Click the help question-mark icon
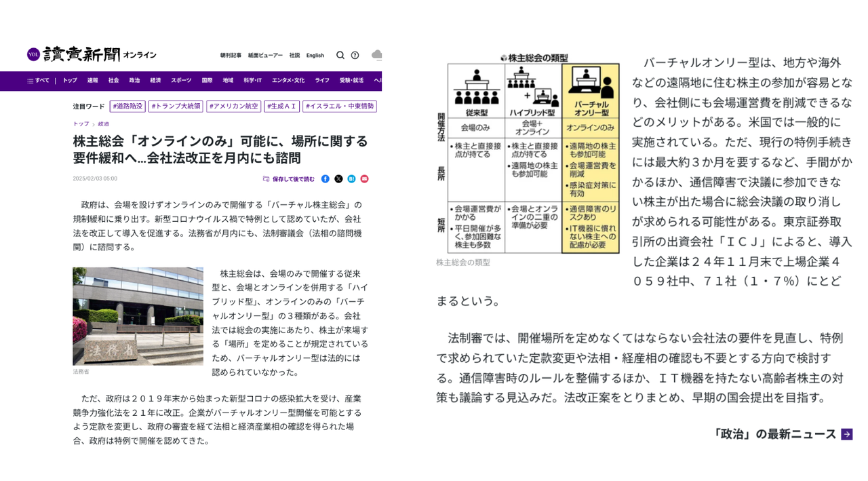The height and width of the screenshot is (481, 868). 354,56
